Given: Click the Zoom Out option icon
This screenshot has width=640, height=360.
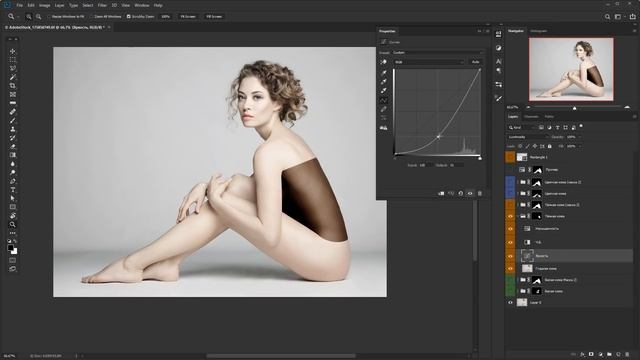Looking at the screenshot, I should pyautogui.click(x=39, y=17).
